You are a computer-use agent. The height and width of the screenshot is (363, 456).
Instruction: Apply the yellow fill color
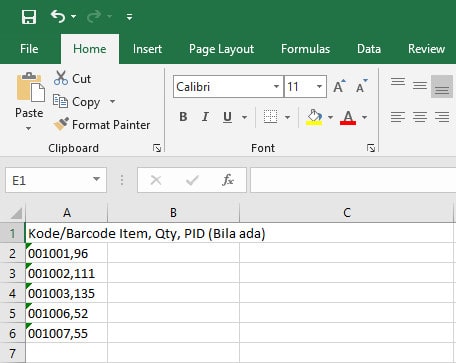click(x=314, y=117)
